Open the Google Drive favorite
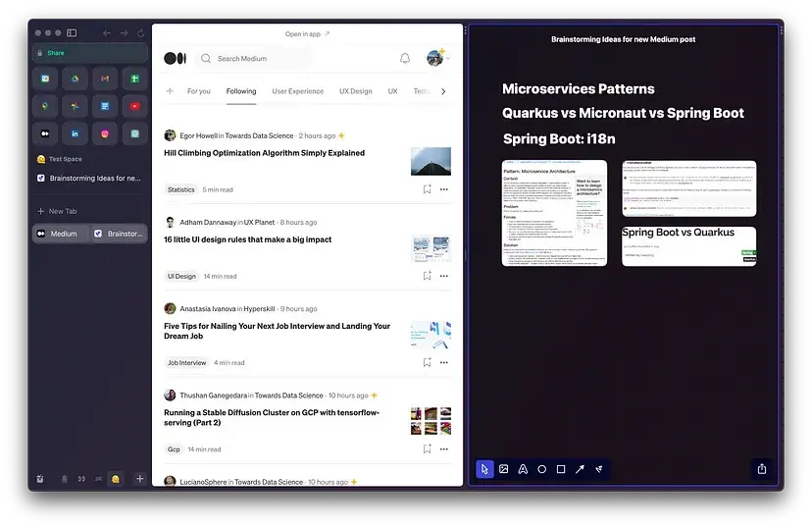The width and height of the screenshot is (812, 528). (76, 79)
